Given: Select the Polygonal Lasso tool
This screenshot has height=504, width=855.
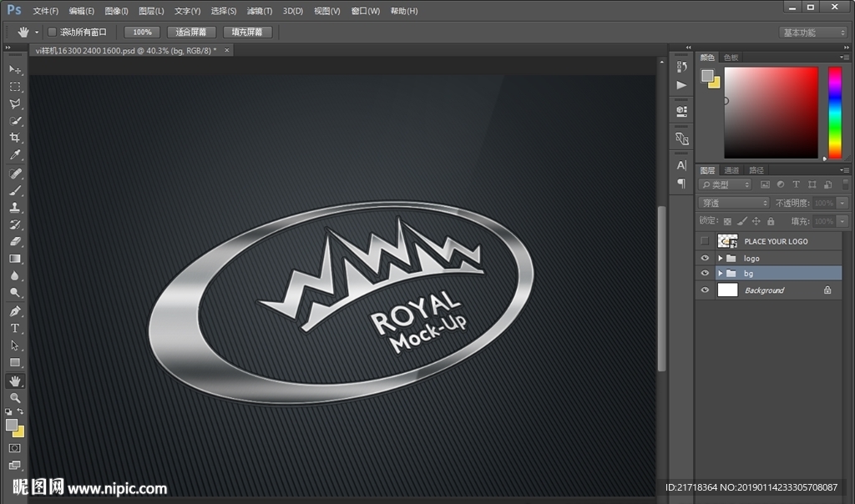Looking at the screenshot, I should pos(15,103).
